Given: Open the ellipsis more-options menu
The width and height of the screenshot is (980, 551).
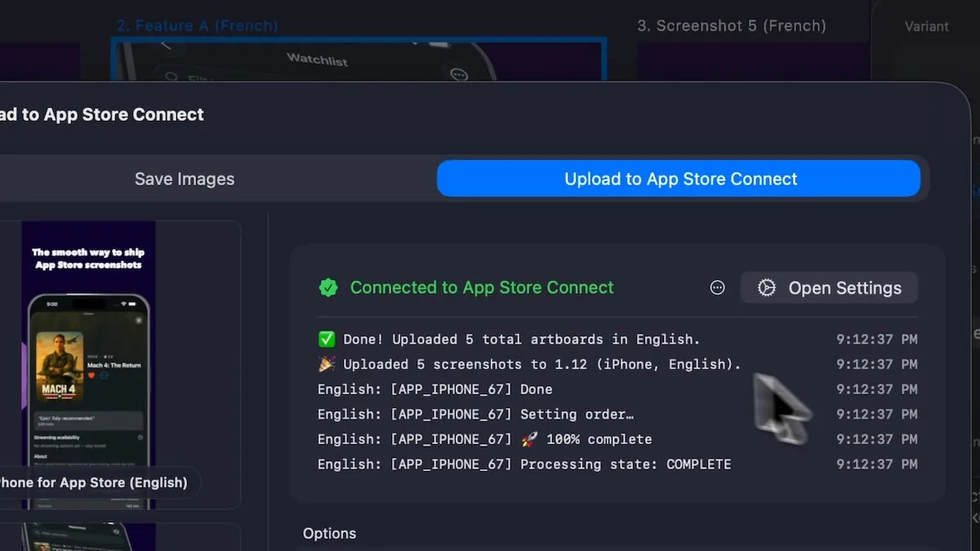Looking at the screenshot, I should pos(717,287).
